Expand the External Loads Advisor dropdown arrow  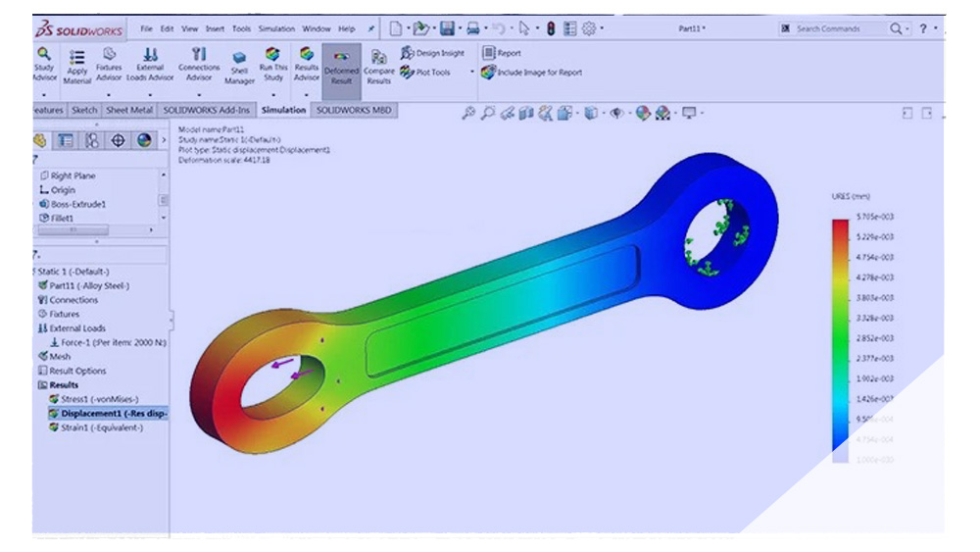tap(150, 94)
